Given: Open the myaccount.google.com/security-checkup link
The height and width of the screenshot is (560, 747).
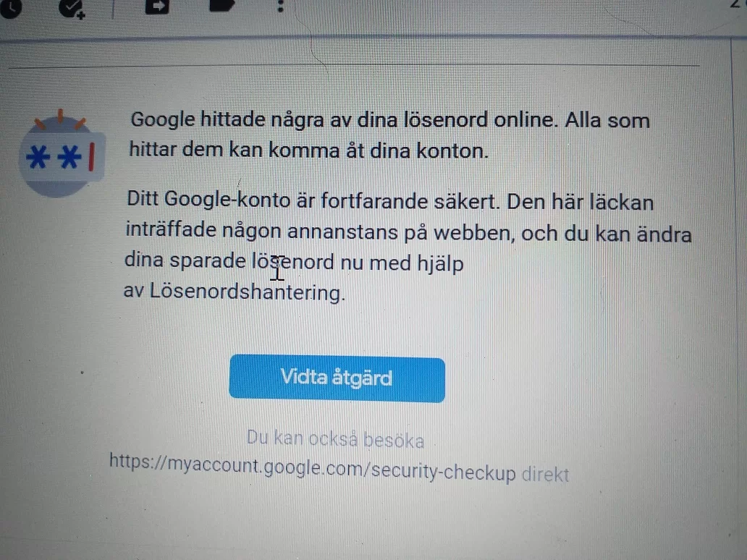Looking at the screenshot, I should (313, 467).
